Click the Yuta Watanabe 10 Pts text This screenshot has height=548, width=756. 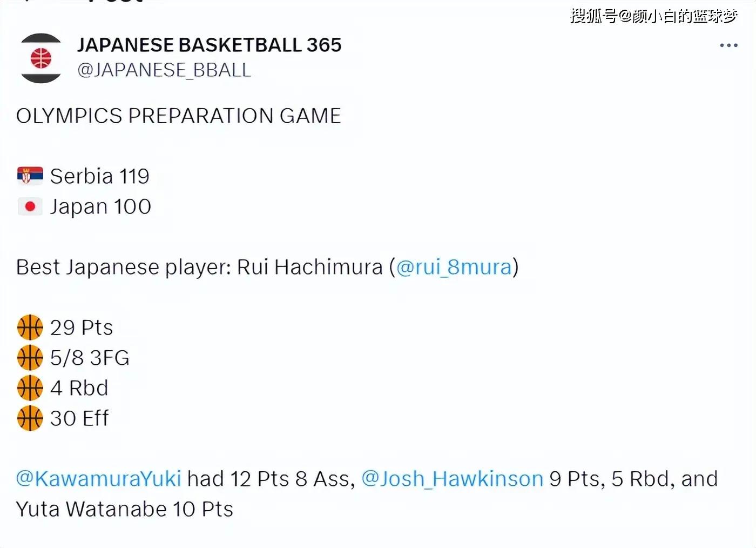point(124,509)
